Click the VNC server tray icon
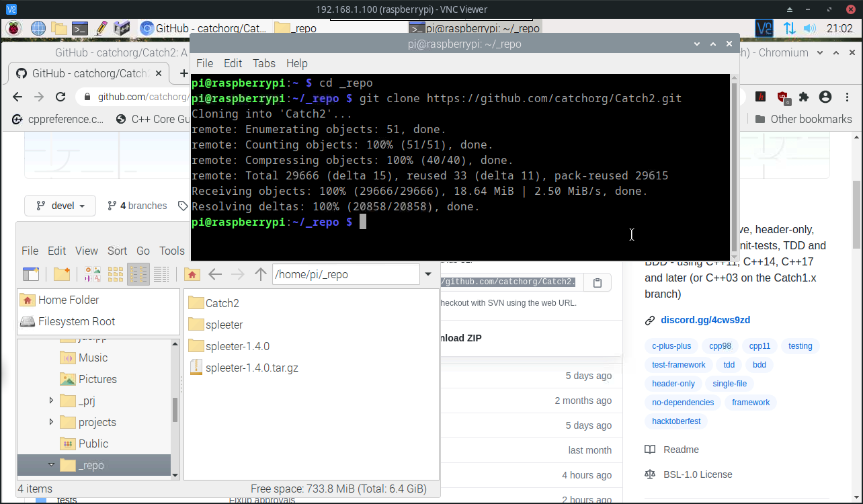The height and width of the screenshot is (504, 863). (764, 28)
